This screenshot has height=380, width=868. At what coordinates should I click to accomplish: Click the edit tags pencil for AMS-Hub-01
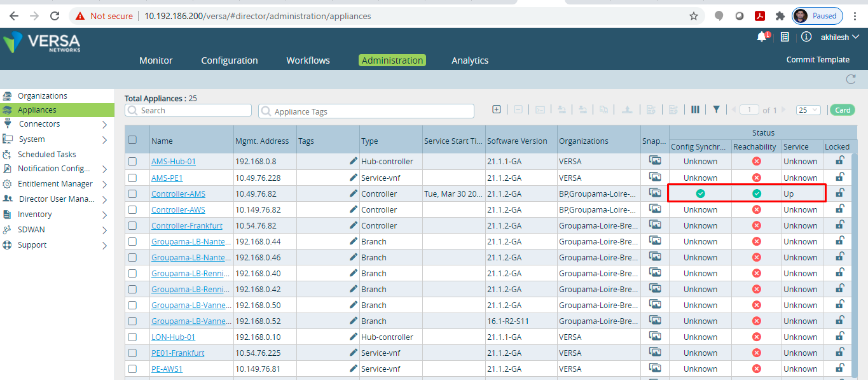click(x=354, y=161)
